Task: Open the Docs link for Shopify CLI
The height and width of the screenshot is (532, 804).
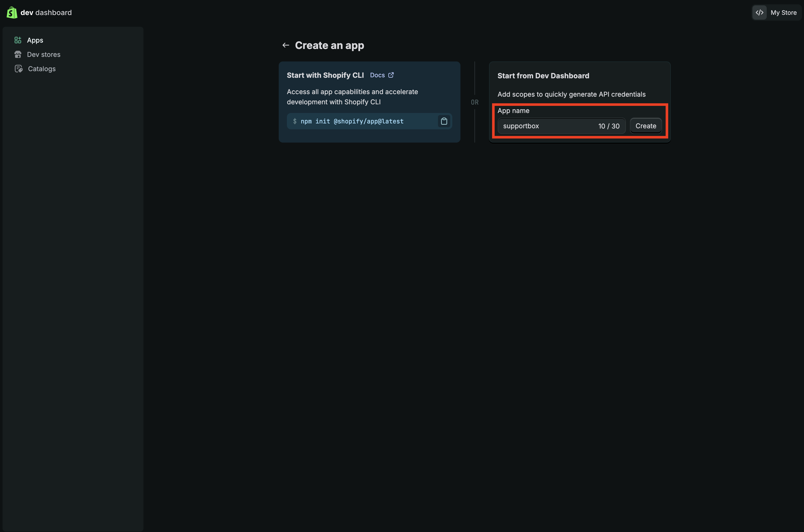Action: click(377, 75)
